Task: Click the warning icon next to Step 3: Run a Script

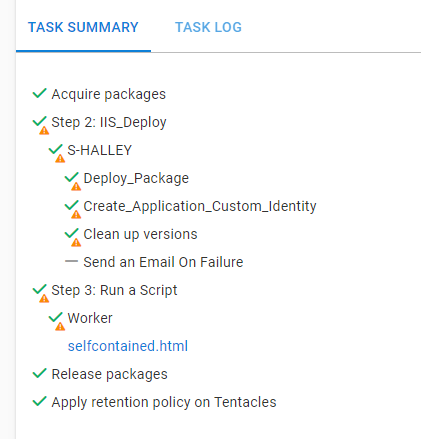Action: pyautogui.click(x=41, y=293)
